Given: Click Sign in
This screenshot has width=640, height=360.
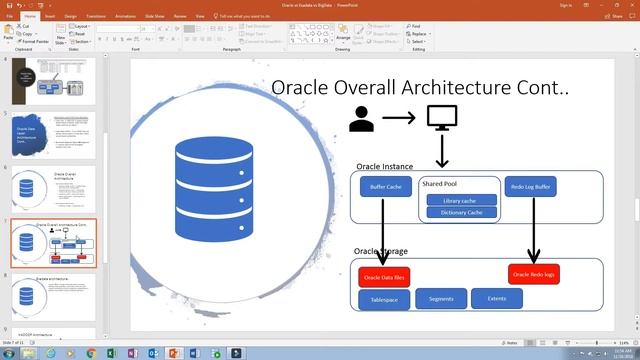Looking at the screenshot, I should [x=566, y=5].
